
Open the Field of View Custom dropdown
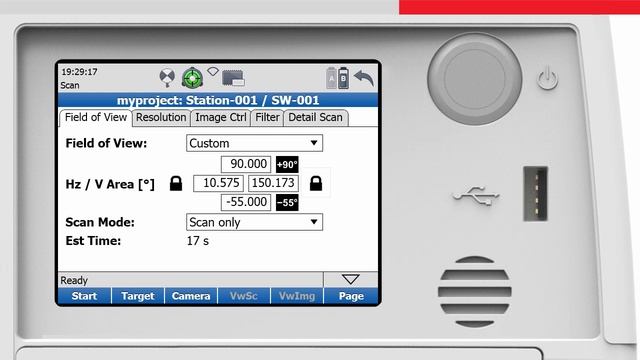254,143
